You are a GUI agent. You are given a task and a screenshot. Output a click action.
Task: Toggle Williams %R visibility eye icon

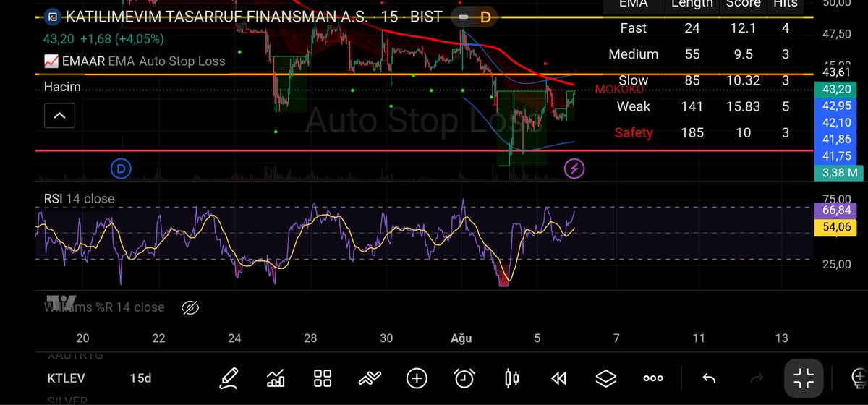[190, 307]
